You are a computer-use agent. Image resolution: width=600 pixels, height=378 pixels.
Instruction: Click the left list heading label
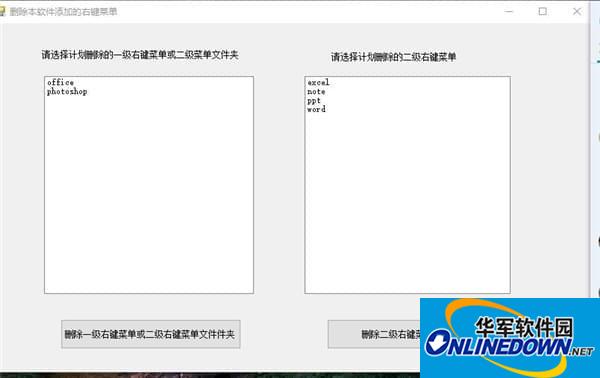pos(140,55)
